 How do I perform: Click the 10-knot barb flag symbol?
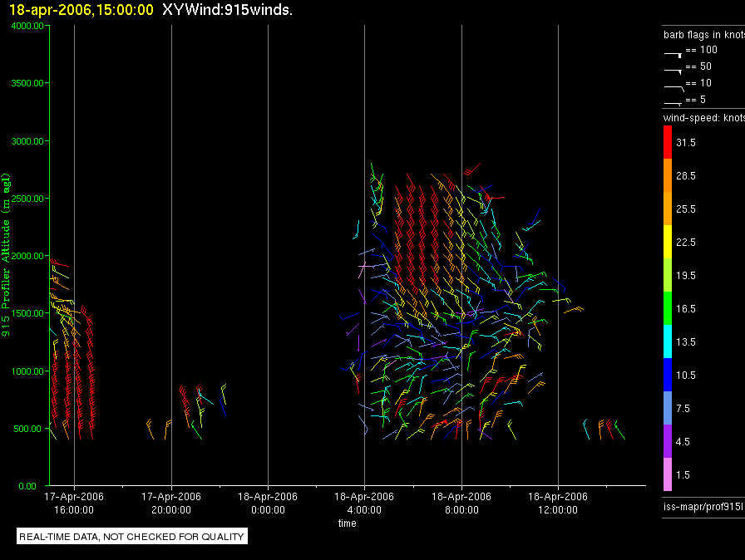(674, 88)
